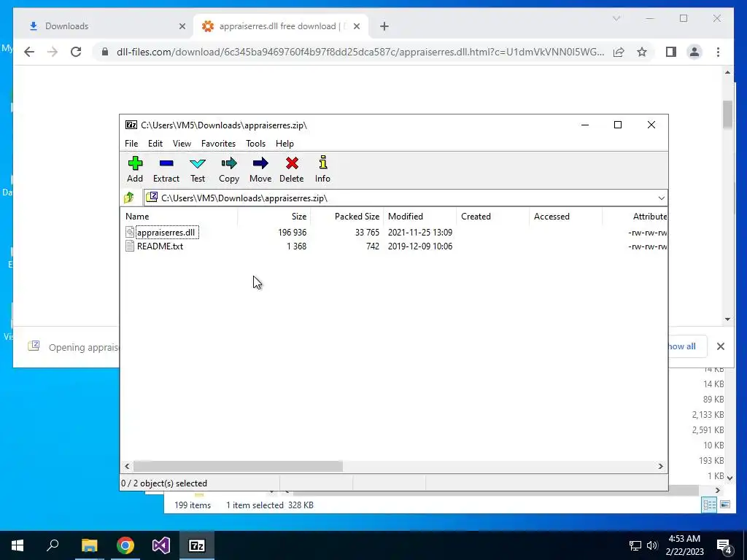Dismiss the Chrome downloads bar
This screenshot has height=560, width=747.
(x=721, y=346)
